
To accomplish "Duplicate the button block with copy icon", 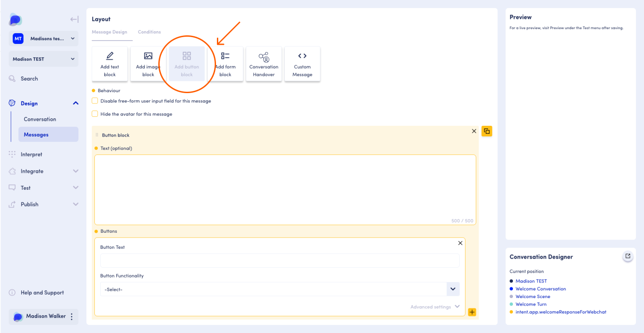I will click(x=487, y=131).
